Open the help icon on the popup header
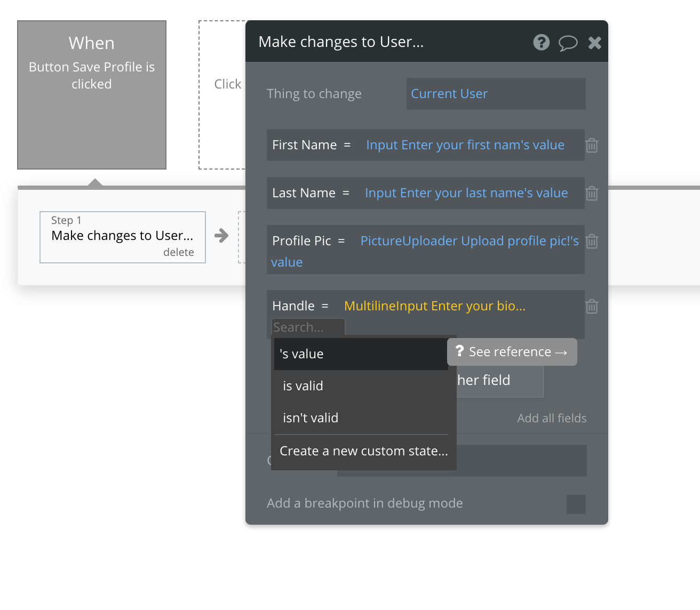 point(541,42)
